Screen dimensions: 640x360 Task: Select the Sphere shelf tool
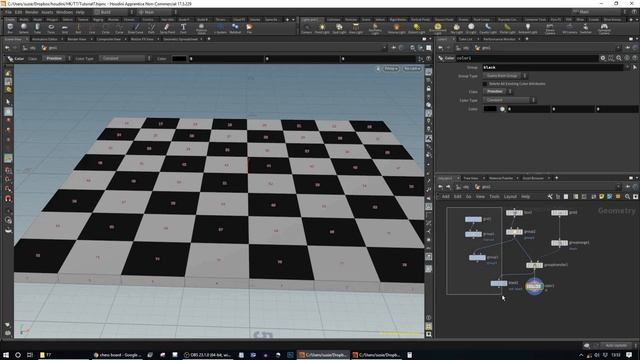(x=24, y=29)
